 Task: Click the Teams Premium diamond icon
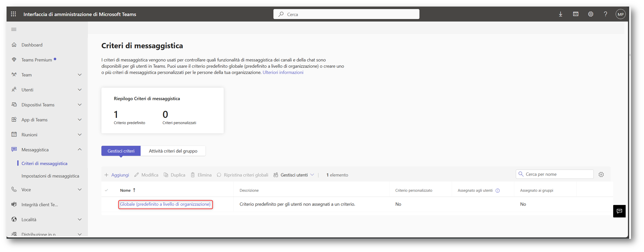[x=14, y=60]
